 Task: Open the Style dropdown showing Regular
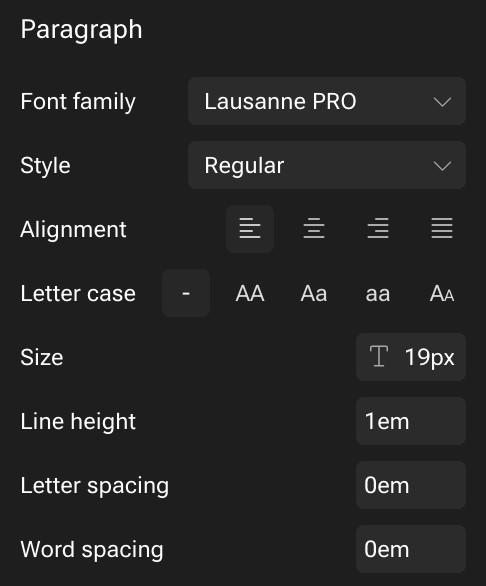(x=327, y=165)
